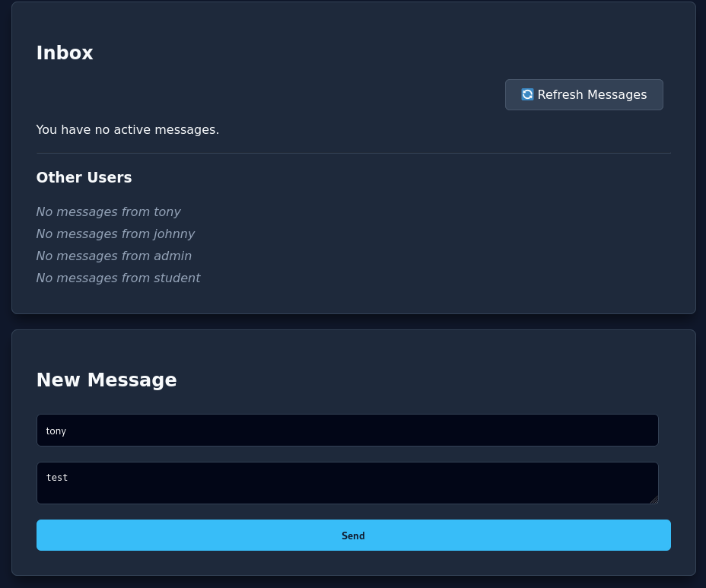Select the 'No messages from admin' entry

[113, 256]
